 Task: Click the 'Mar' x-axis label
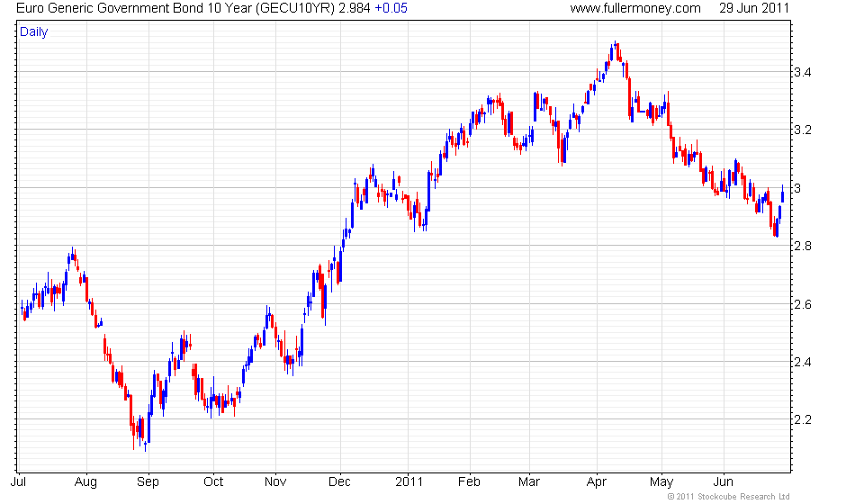point(529,482)
